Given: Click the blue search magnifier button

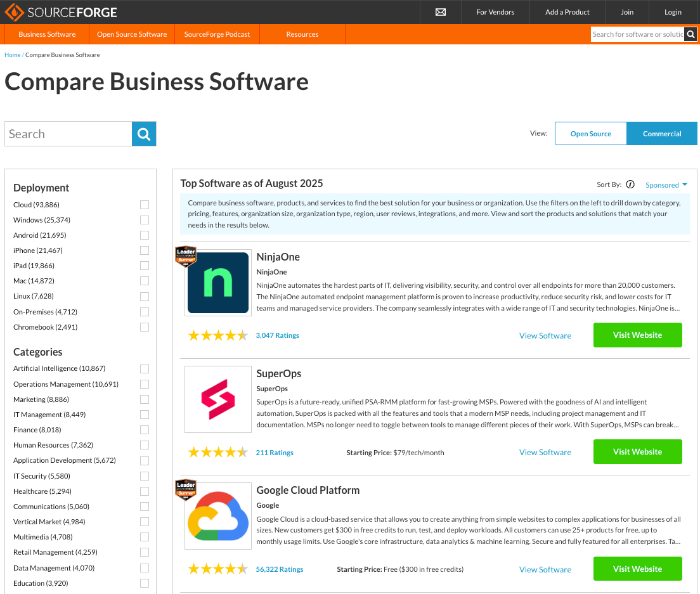Looking at the screenshot, I should point(144,134).
